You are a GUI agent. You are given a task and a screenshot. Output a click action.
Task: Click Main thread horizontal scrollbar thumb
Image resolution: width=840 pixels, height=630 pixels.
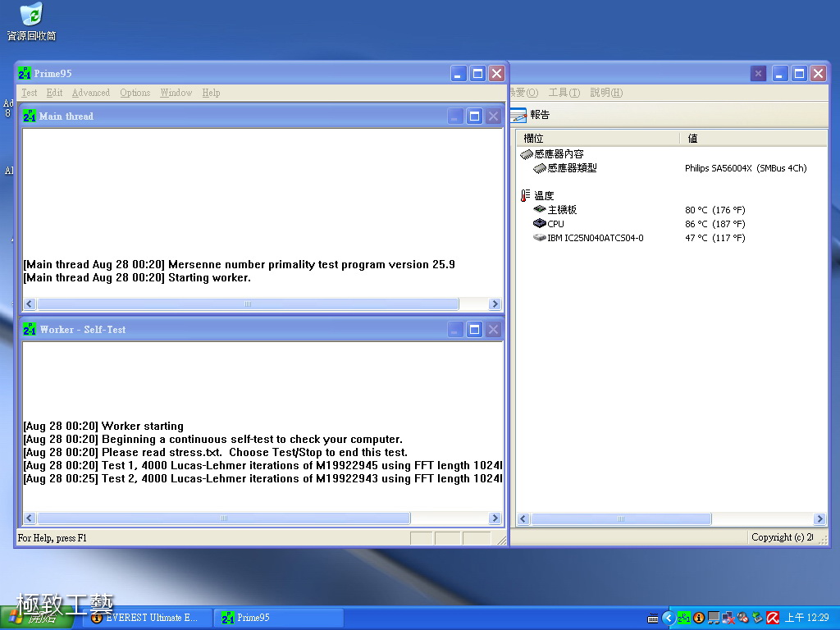pos(248,304)
